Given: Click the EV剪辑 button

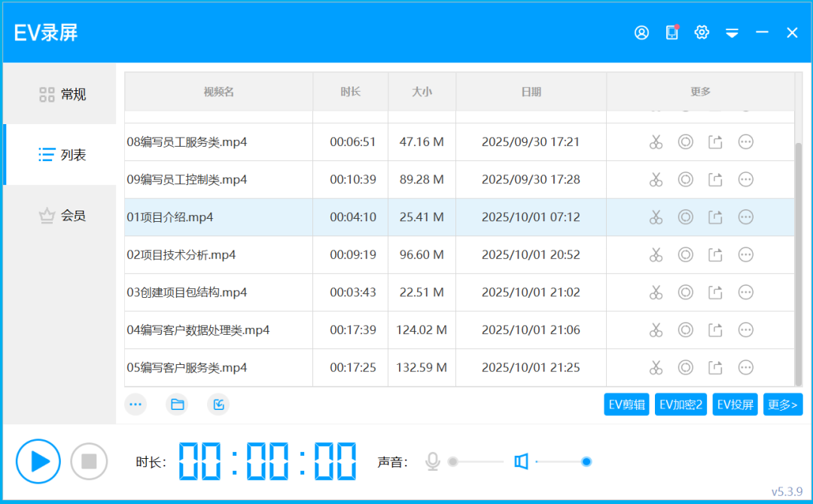Looking at the screenshot, I should tap(626, 404).
